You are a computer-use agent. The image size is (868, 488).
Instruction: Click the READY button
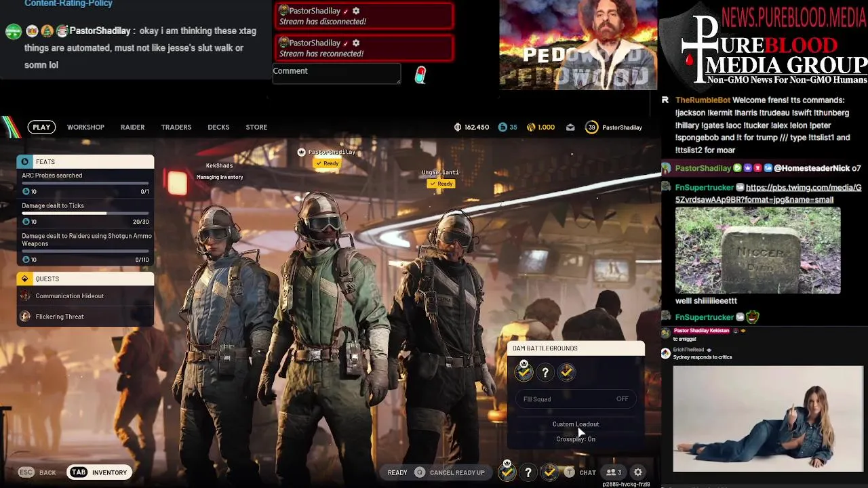tap(397, 472)
